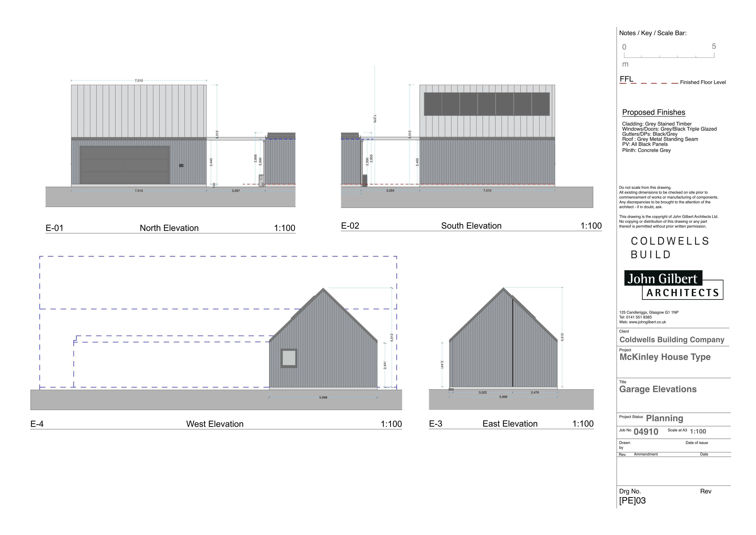Click the Gutters/DPs: Black/Grey line

click(650, 134)
